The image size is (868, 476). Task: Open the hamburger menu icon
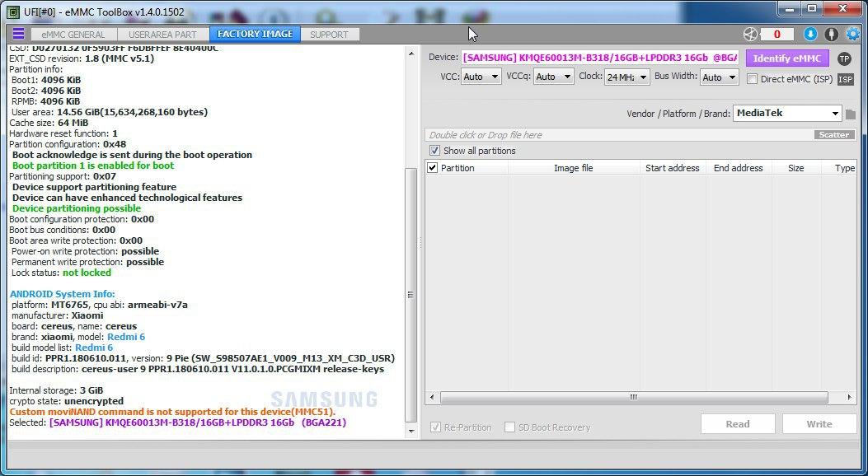coord(18,34)
